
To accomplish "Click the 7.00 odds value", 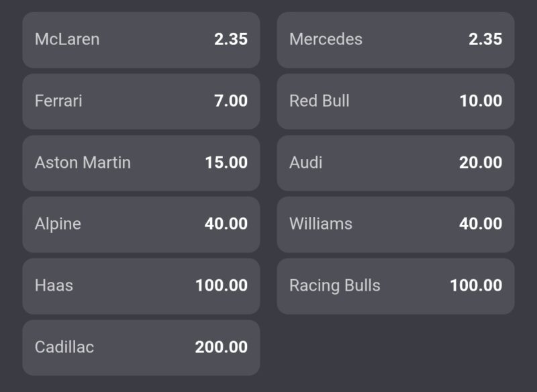I will coord(231,101).
